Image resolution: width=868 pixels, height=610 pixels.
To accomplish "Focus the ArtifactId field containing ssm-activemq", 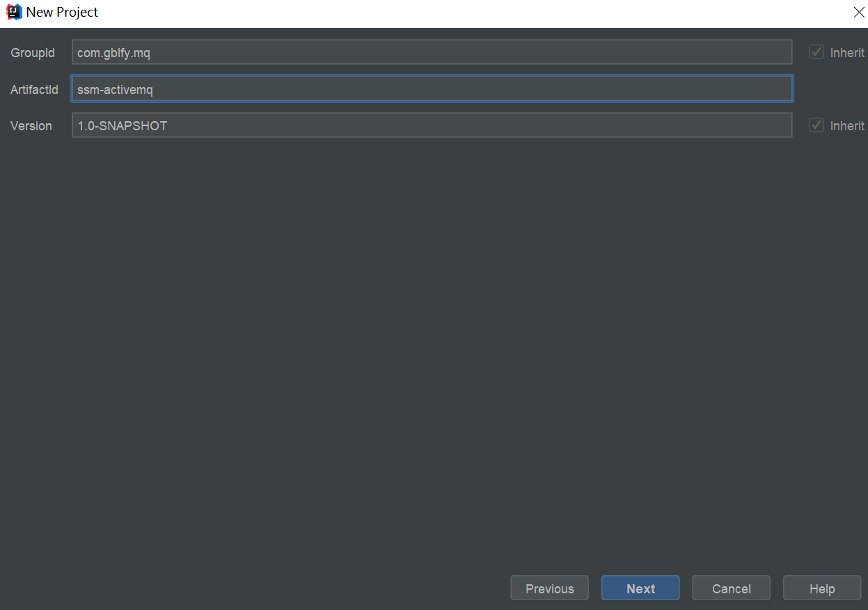I will [432, 89].
